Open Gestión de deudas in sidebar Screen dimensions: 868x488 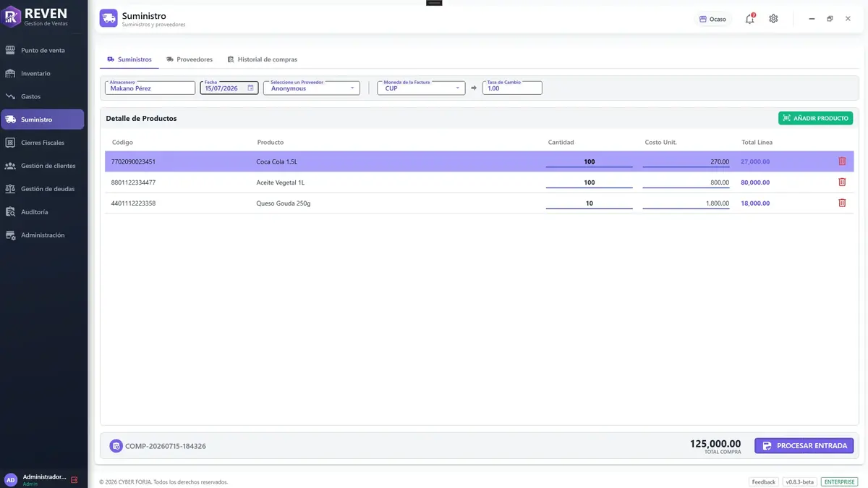point(43,189)
